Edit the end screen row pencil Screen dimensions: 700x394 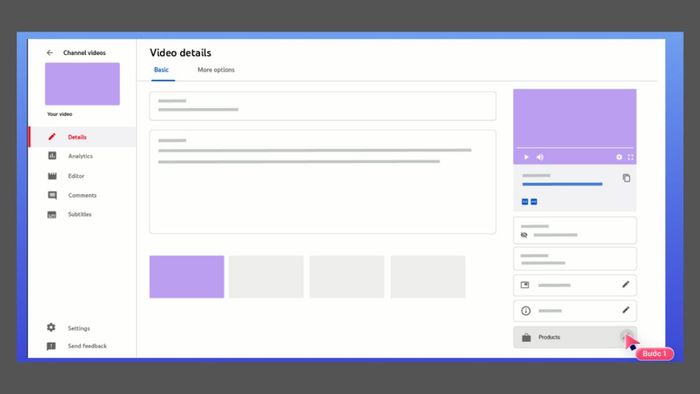point(625,284)
